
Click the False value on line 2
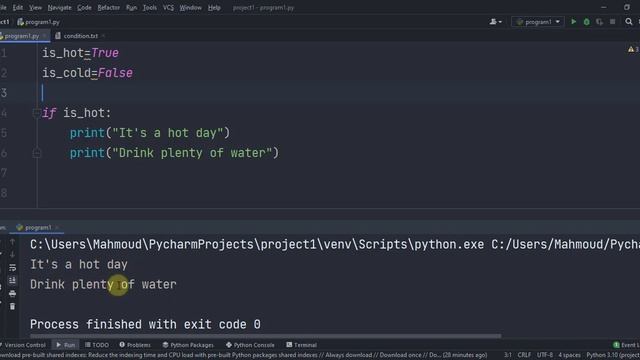115,73
